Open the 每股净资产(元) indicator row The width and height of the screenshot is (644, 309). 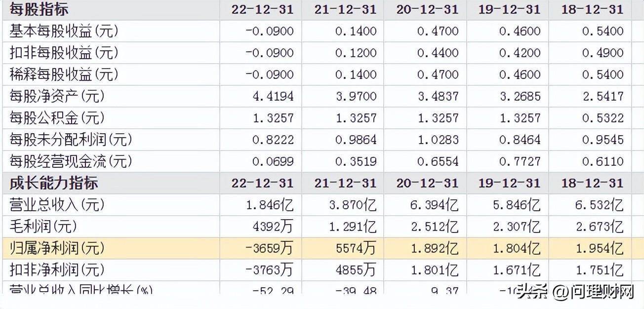pos(57,96)
